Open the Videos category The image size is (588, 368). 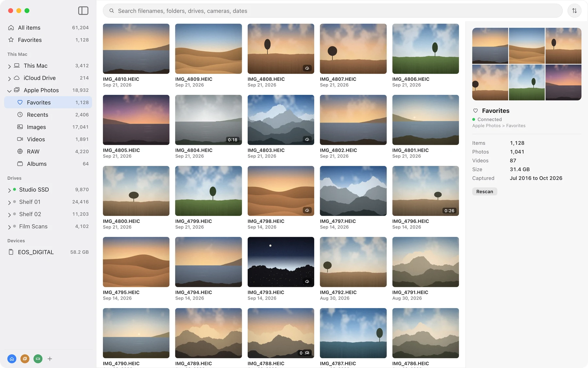pos(48,139)
